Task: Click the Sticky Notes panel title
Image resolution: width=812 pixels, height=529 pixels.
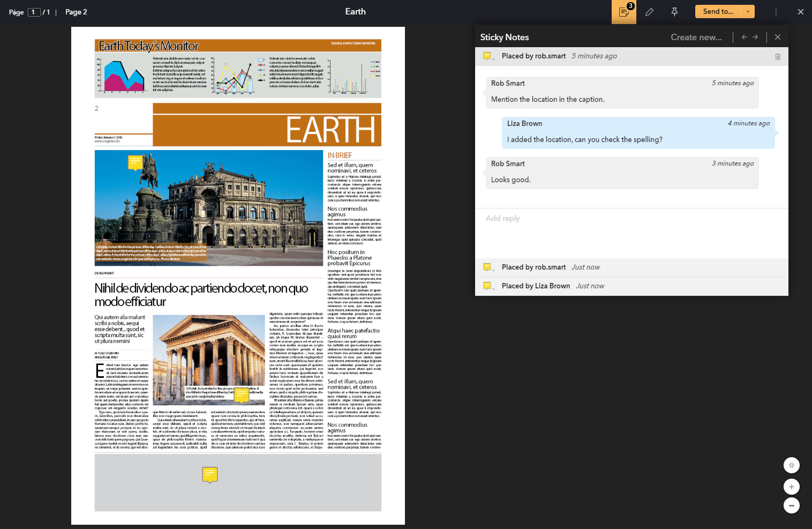Action: tap(505, 37)
